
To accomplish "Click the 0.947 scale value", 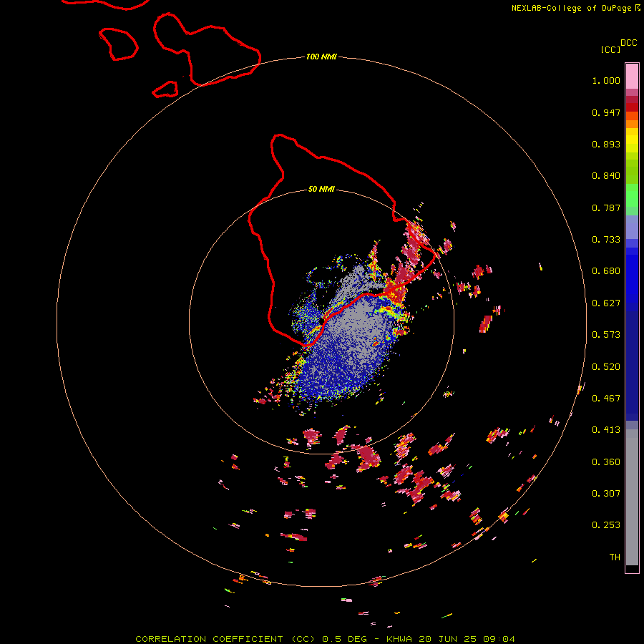I will [x=606, y=112].
